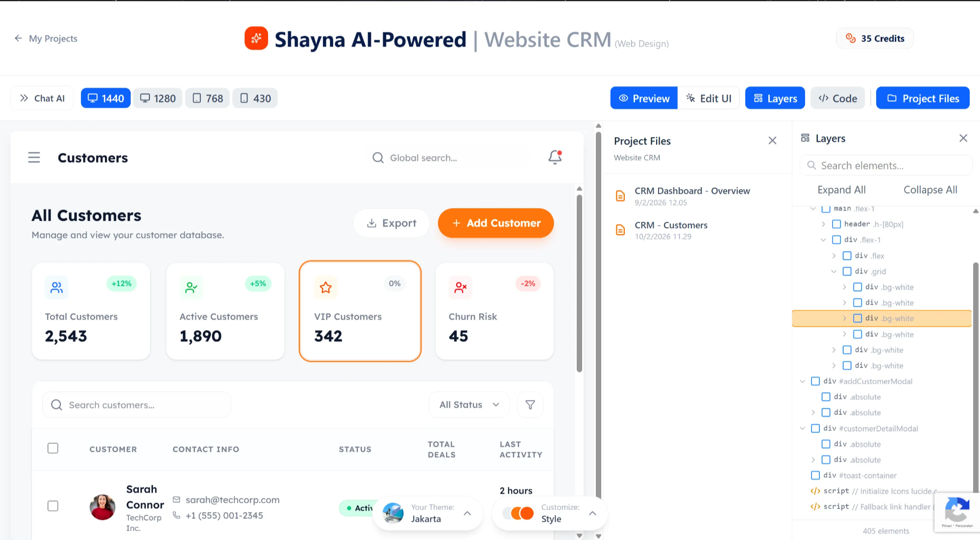The height and width of the screenshot is (540, 980).
Task: Switch to Preview mode
Action: pos(643,98)
